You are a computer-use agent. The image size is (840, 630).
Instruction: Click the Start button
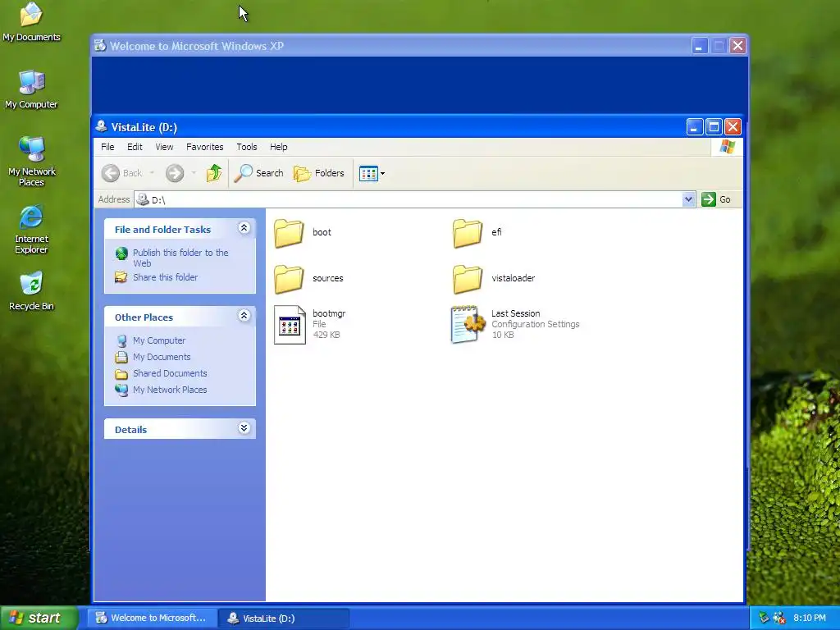tap(39, 619)
